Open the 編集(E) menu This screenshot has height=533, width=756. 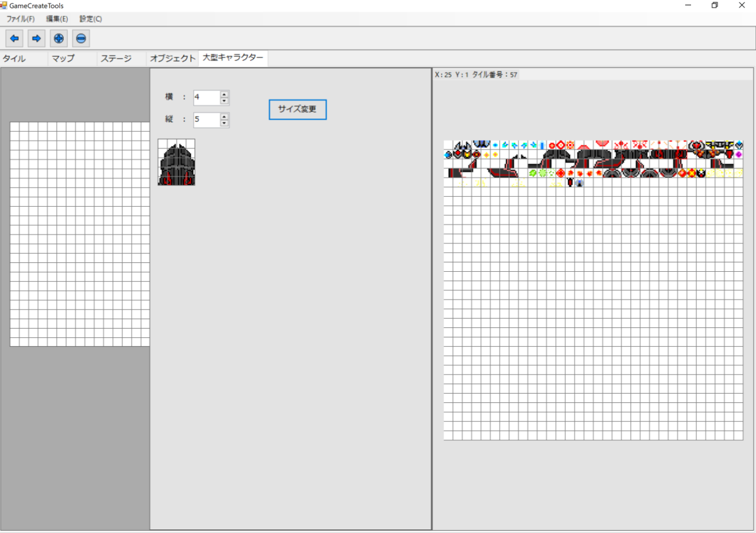[57, 19]
